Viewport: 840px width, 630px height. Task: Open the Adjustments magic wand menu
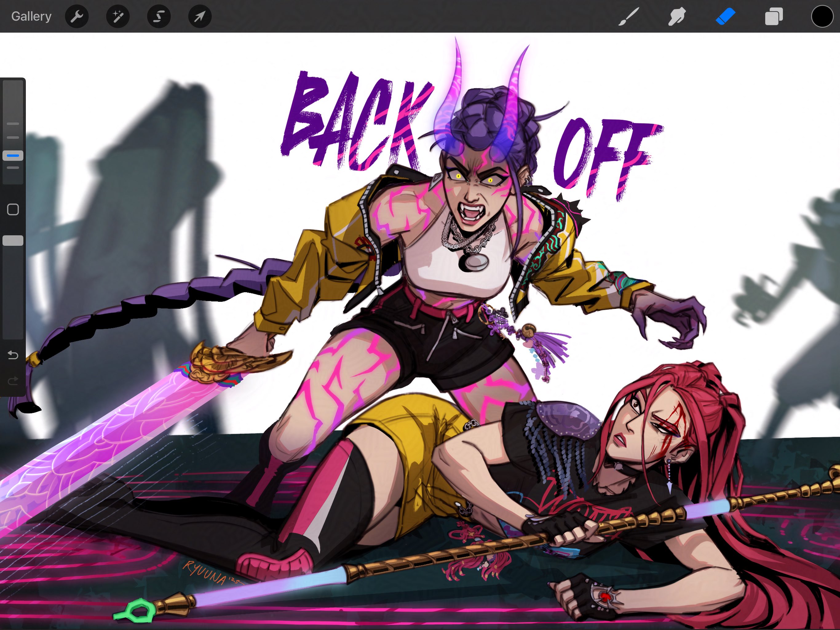(118, 16)
